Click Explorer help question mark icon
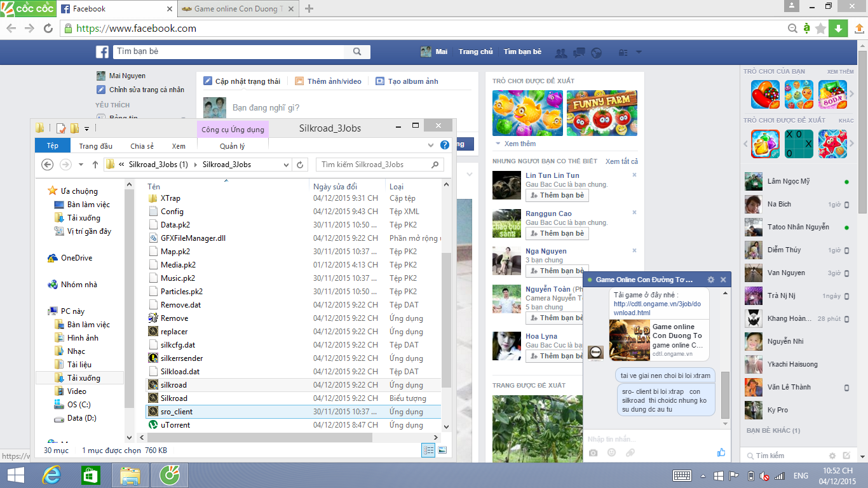This screenshot has width=868, height=488. coord(445,145)
